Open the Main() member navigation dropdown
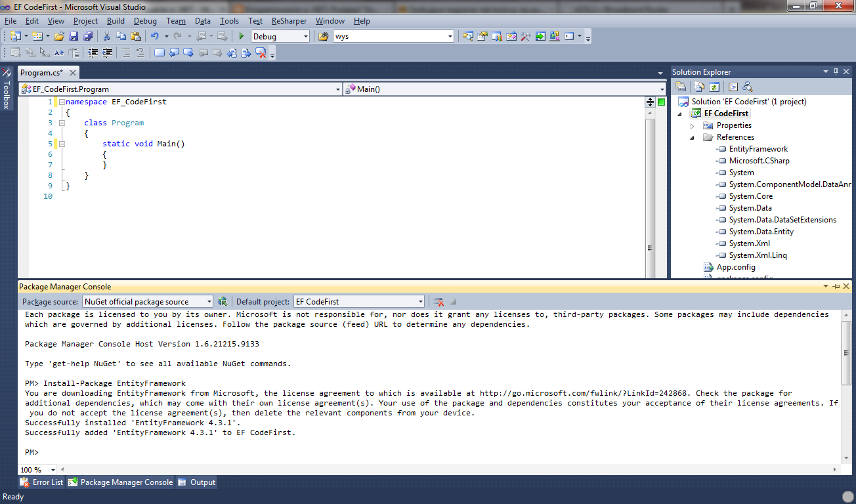The image size is (856, 504). point(662,89)
